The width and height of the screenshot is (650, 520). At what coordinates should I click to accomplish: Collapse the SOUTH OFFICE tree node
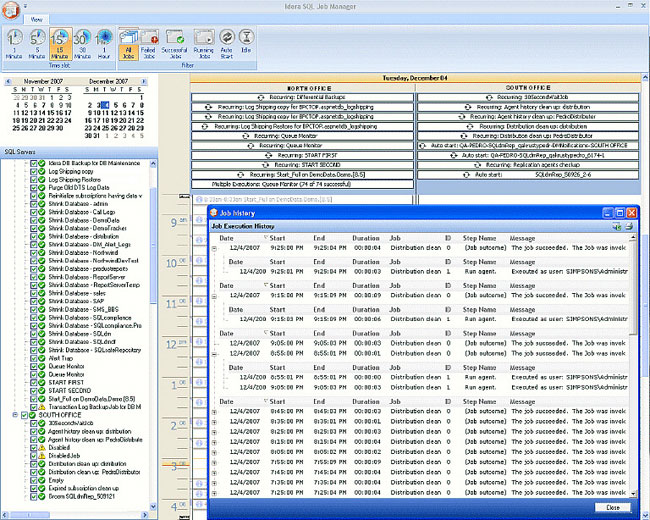click(x=15, y=415)
